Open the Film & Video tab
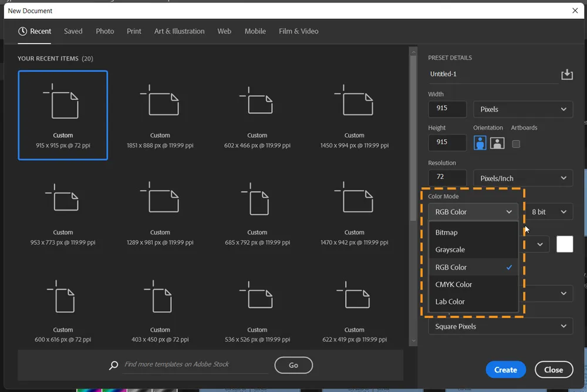Viewport: 587px width, 392px height. click(298, 31)
